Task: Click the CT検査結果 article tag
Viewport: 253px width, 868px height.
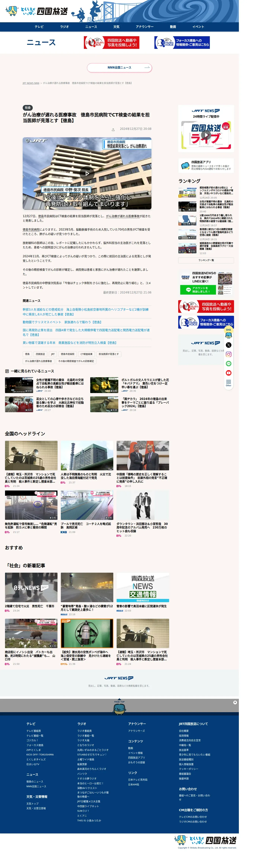Action: click(86, 354)
